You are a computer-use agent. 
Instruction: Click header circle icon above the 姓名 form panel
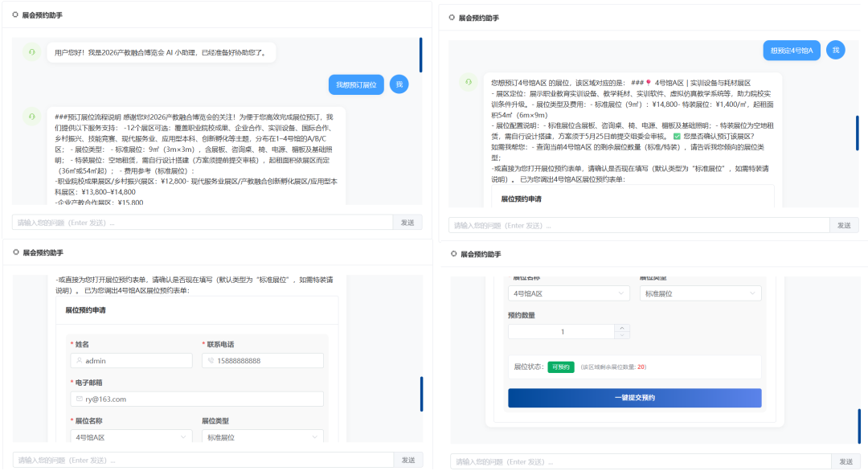pyautogui.click(x=16, y=252)
